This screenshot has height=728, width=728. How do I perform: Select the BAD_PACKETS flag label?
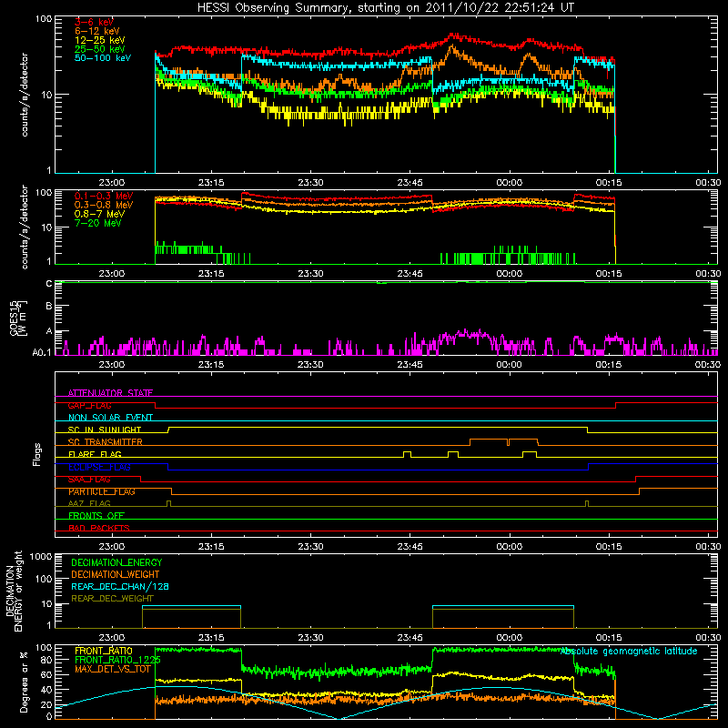[99, 528]
